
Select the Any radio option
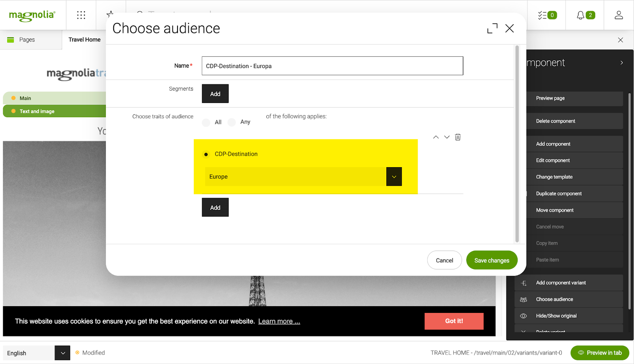232,122
